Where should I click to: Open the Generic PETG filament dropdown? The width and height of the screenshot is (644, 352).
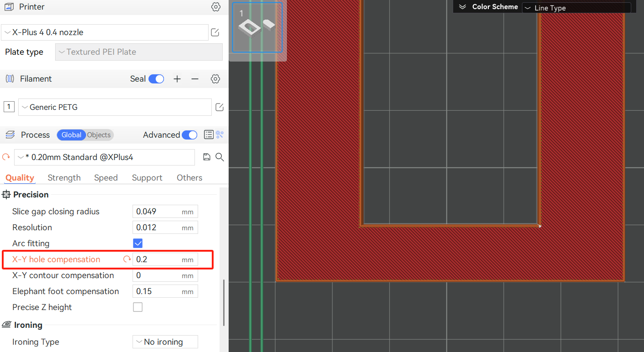coord(115,107)
